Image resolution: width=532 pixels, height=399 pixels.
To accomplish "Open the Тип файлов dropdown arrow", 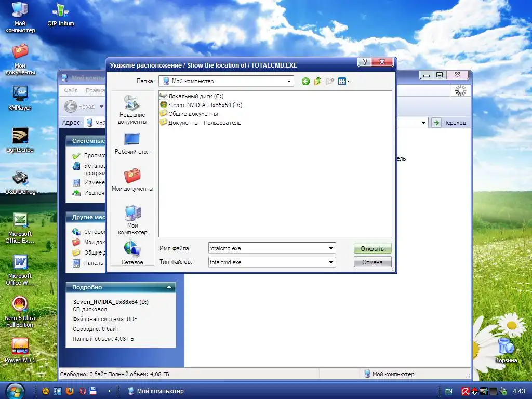I will click(331, 262).
